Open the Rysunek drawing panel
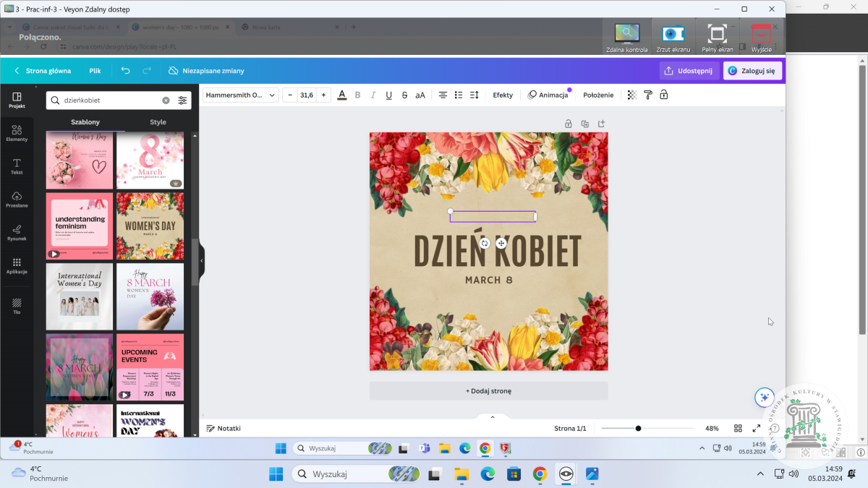The height and width of the screenshot is (488, 868). click(x=17, y=233)
